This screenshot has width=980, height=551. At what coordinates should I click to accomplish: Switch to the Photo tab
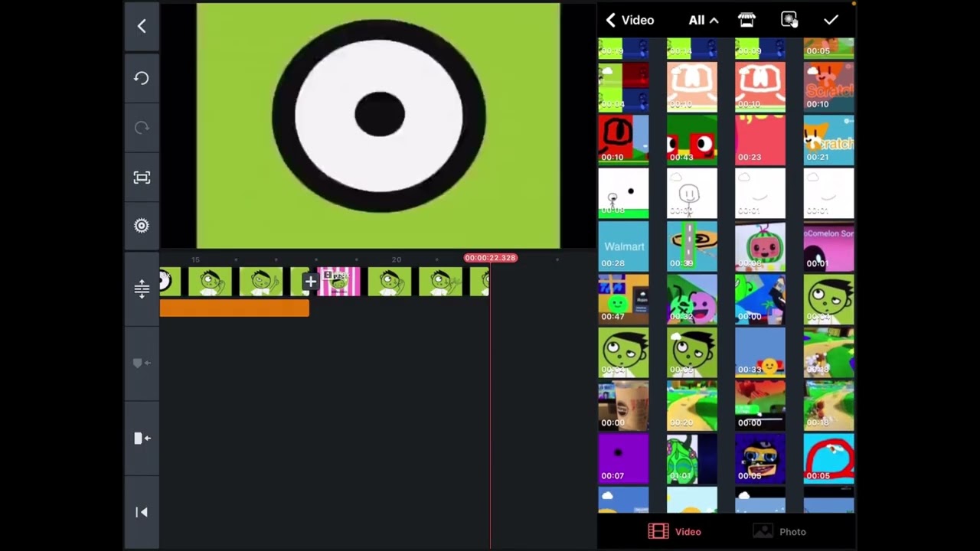[x=779, y=532]
